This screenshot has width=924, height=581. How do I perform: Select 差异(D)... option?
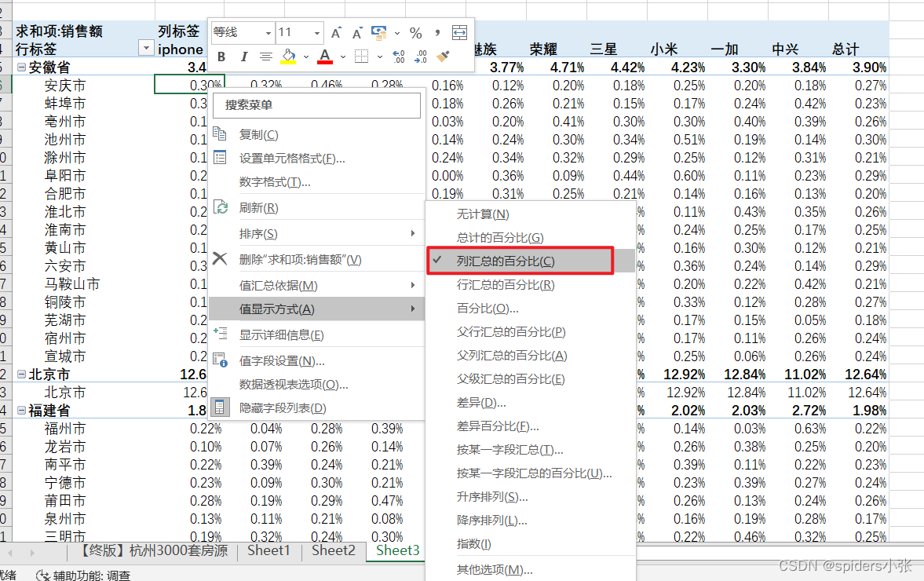point(481,403)
